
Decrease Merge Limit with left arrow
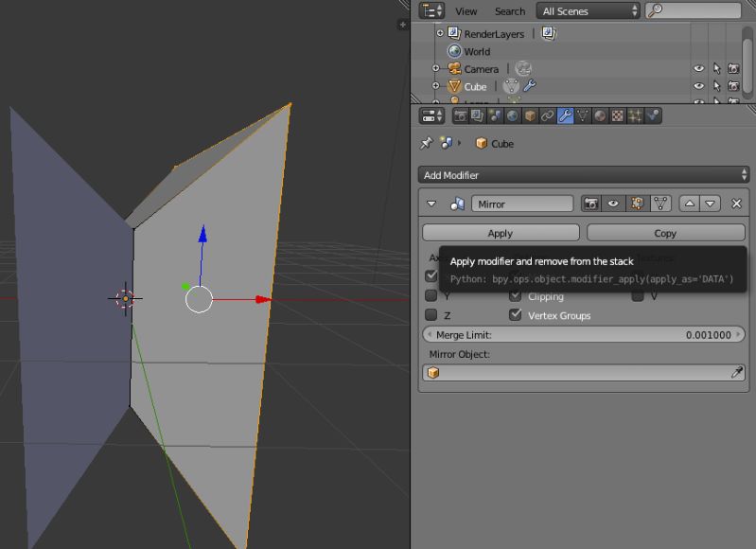click(430, 334)
